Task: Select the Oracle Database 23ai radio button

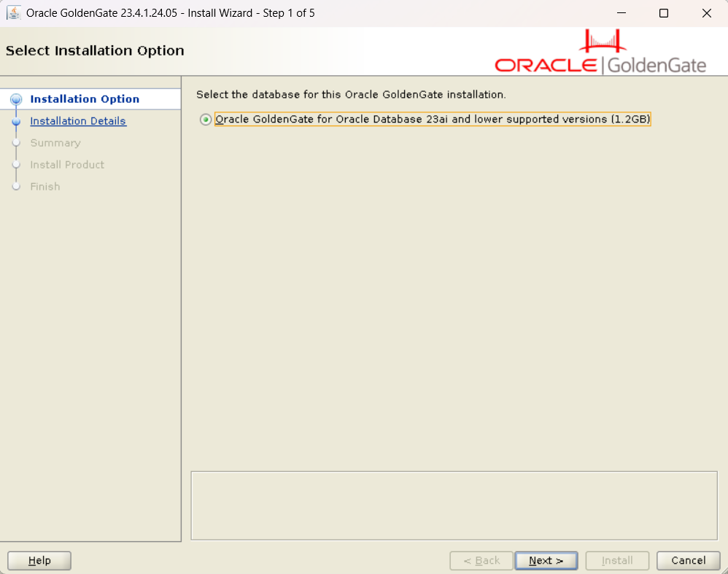Action: point(206,120)
